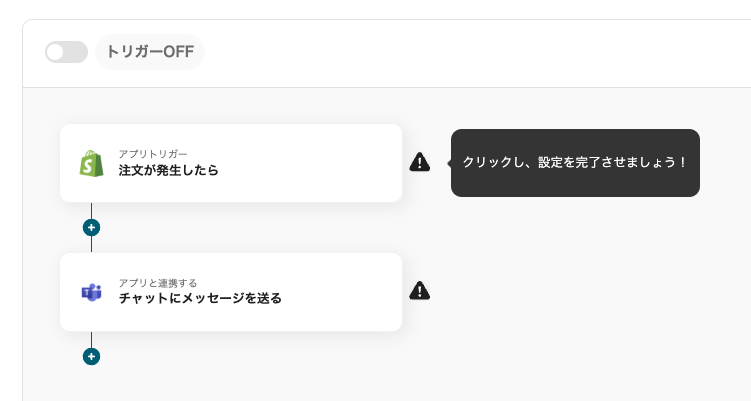Image resolution: width=751 pixels, height=401 pixels.
Task: Click the クリックし、設定を完了させましょう tooltip
Action: tap(575, 163)
